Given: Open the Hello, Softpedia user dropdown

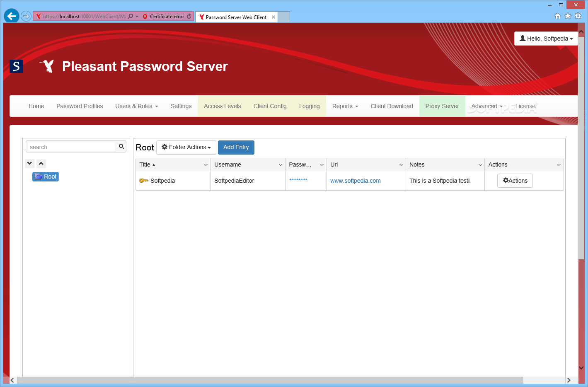Looking at the screenshot, I should 546,39.
